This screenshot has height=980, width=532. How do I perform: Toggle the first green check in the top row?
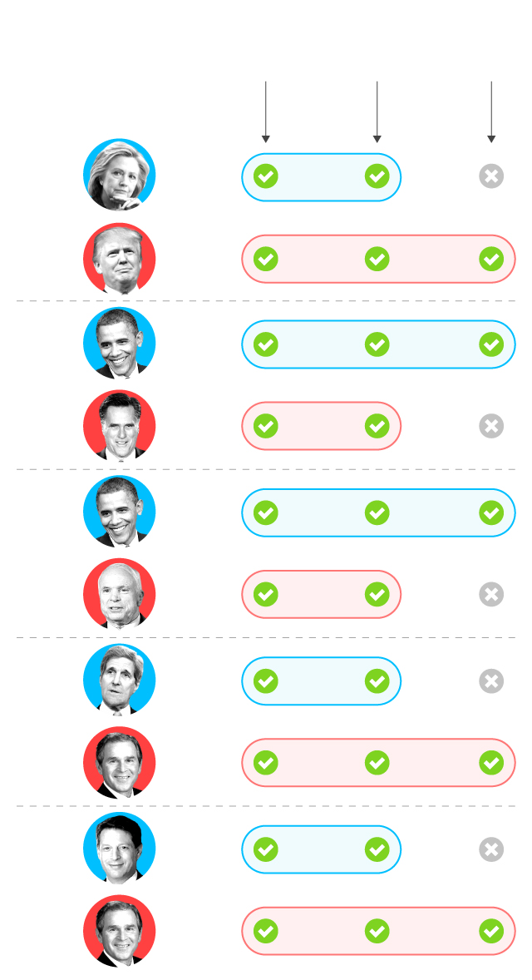pos(266,176)
